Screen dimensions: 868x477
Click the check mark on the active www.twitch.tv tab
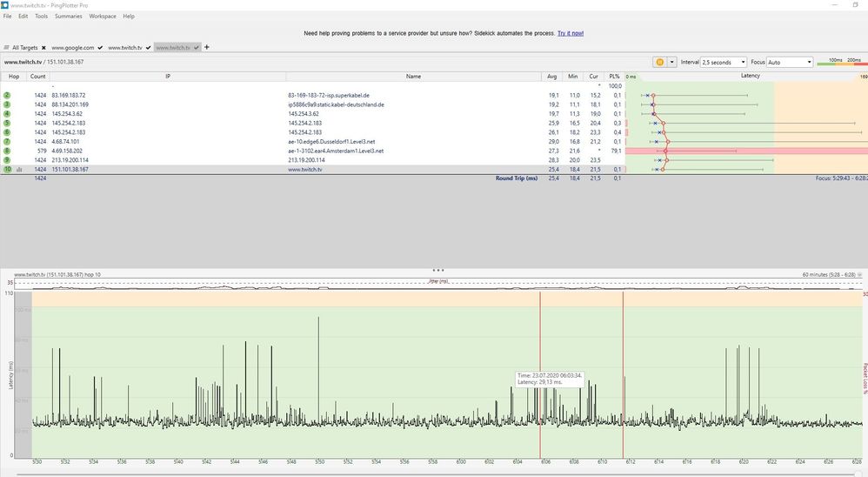tap(197, 47)
